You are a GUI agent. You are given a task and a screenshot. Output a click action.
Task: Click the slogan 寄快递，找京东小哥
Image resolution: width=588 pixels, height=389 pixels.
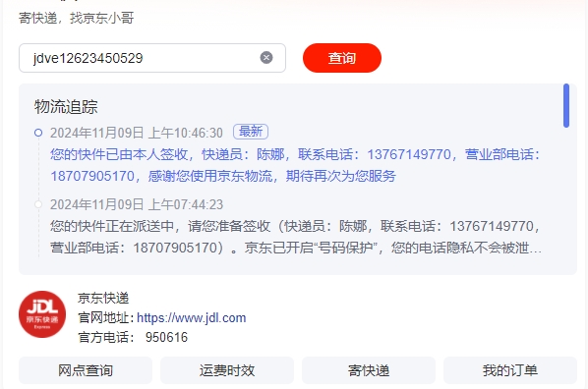tap(76, 18)
